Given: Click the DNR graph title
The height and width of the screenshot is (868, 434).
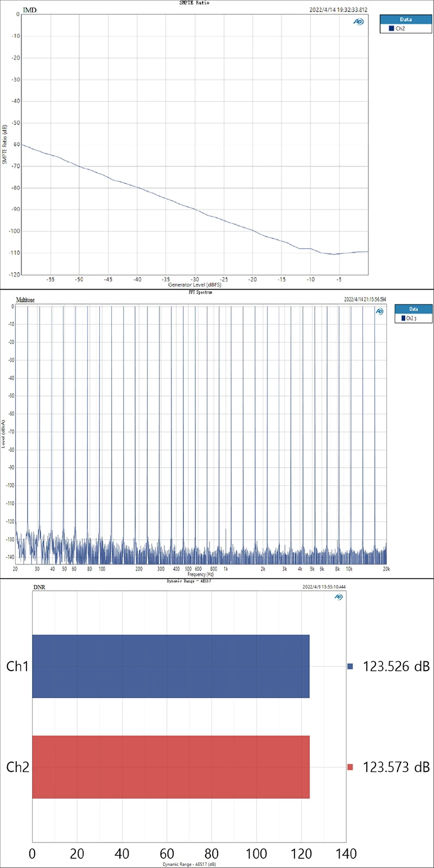Looking at the screenshot, I should [39, 588].
